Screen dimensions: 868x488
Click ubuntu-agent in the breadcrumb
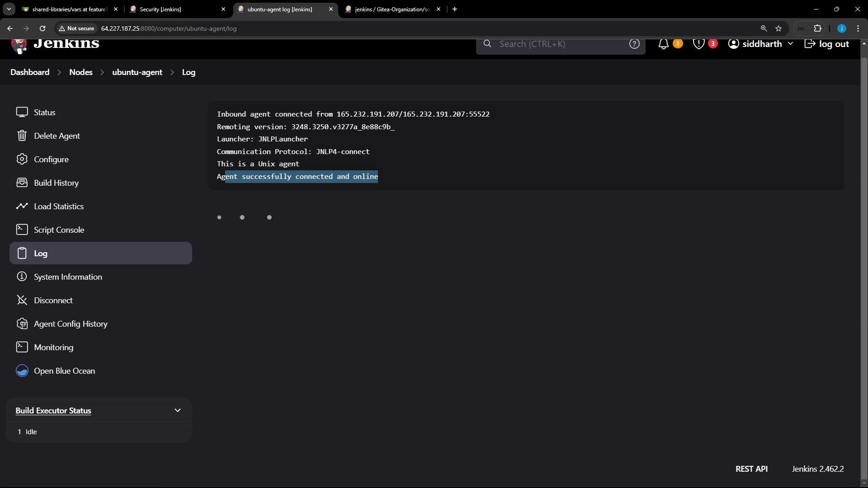tap(137, 72)
